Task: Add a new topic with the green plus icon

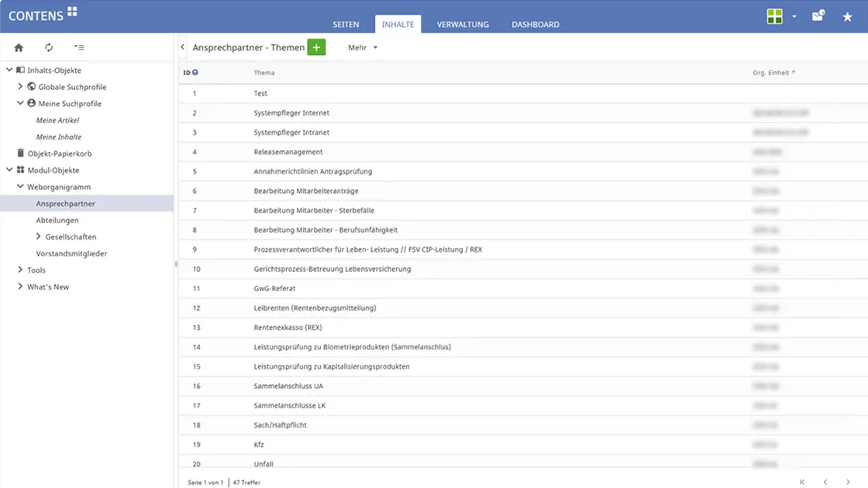Action: click(x=316, y=46)
